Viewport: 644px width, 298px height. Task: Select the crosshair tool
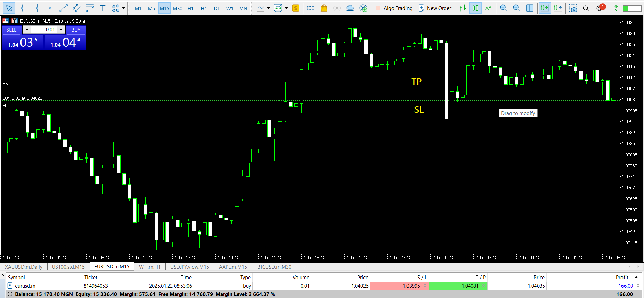22,8
